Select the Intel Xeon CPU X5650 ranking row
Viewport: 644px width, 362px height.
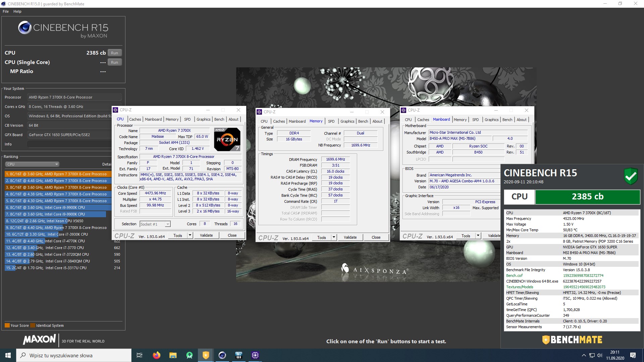click(58, 221)
